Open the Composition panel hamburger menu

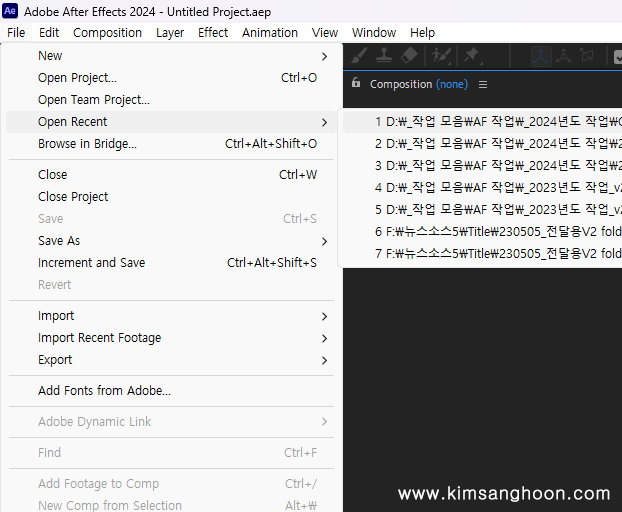pyautogui.click(x=483, y=84)
